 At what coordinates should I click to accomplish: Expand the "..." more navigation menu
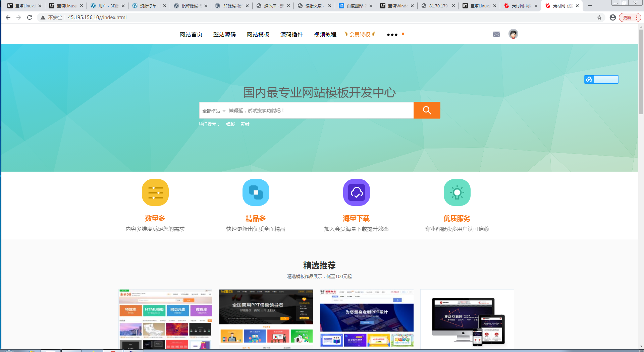(x=392, y=34)
